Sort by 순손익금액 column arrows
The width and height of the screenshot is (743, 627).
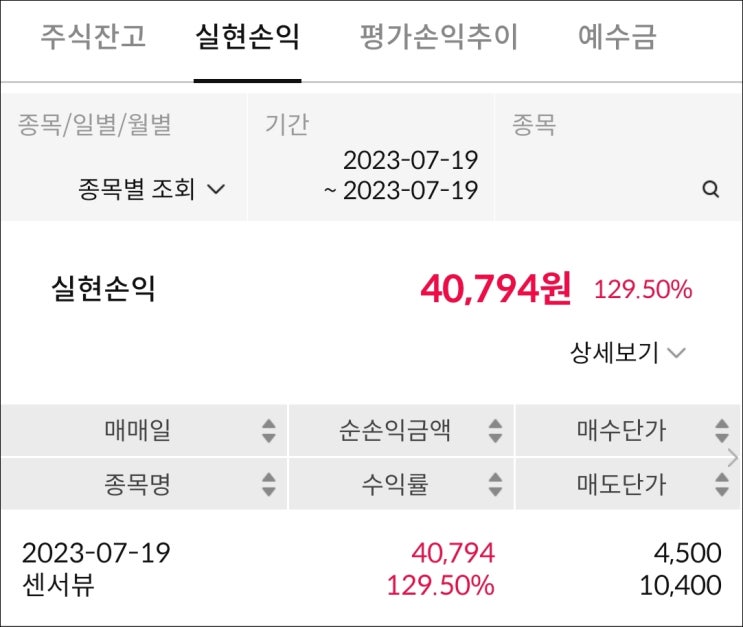[495, 431]
